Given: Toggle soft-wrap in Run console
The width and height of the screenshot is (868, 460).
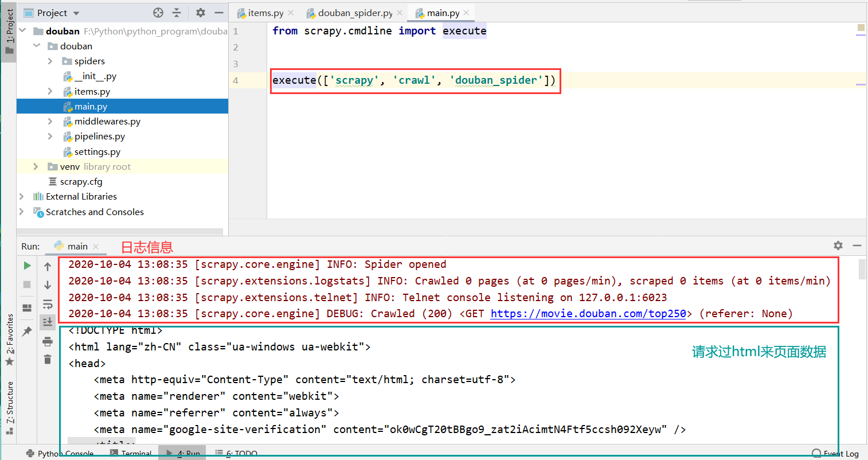Looking at the screenshot, I should tap(48, 304).
